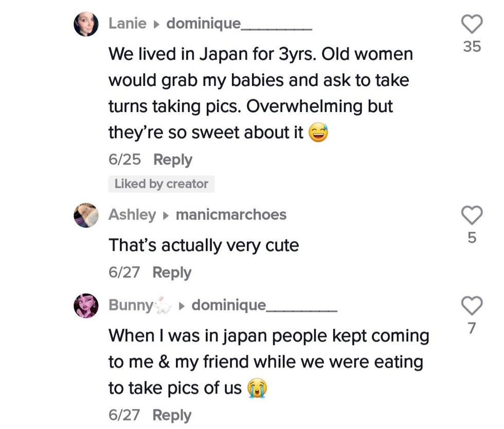Select Lanie's comment text about Japan
Screen dimensions: 504x429
260,94
